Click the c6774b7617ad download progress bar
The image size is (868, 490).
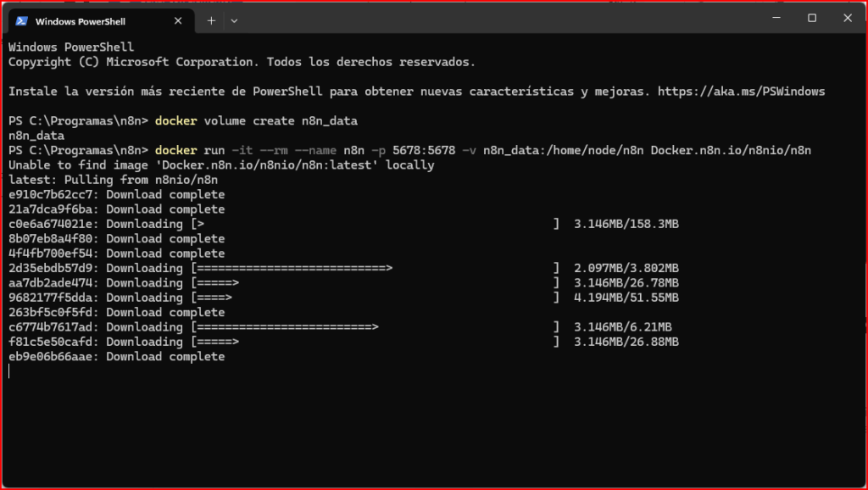click(376, 327)
